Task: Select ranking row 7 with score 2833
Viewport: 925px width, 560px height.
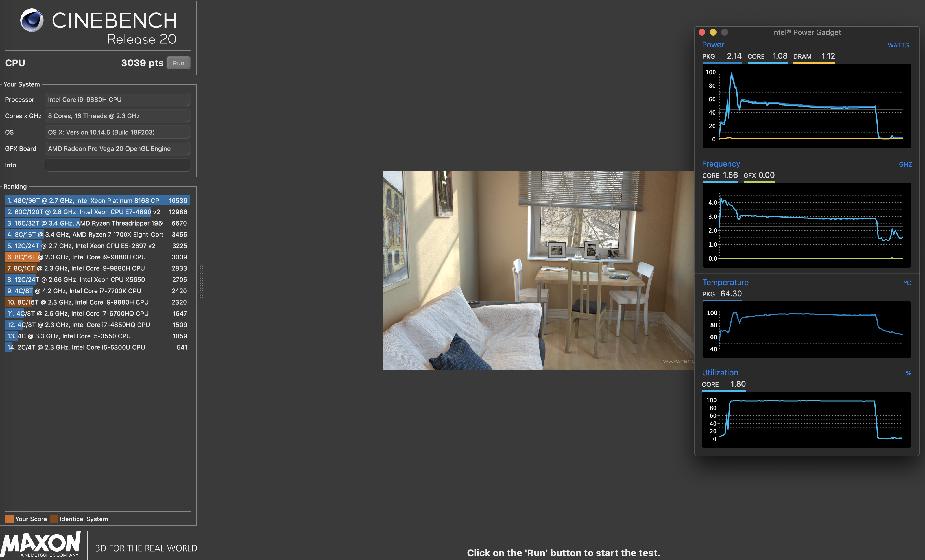Action: tap(98, 268)
